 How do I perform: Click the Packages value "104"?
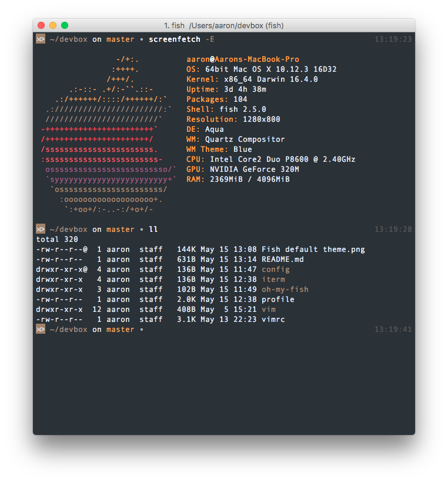pyautogui.click(x=240, y=99)
